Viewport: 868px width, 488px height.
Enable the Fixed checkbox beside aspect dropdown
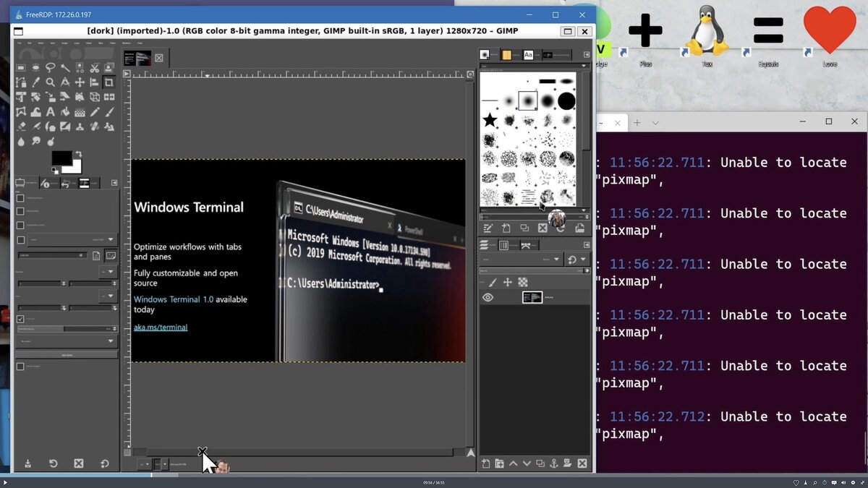[x=20, y=240]
